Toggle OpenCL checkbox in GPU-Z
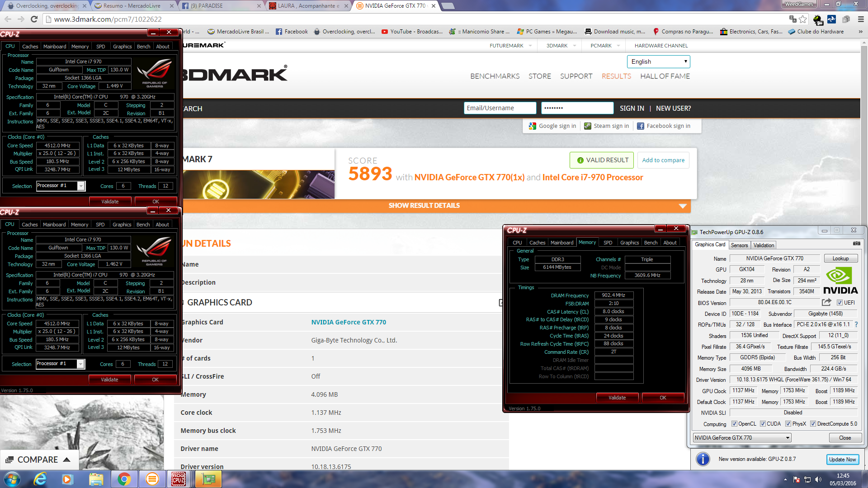The height and width of the screenshot is (488, 868). coord(734,424)
